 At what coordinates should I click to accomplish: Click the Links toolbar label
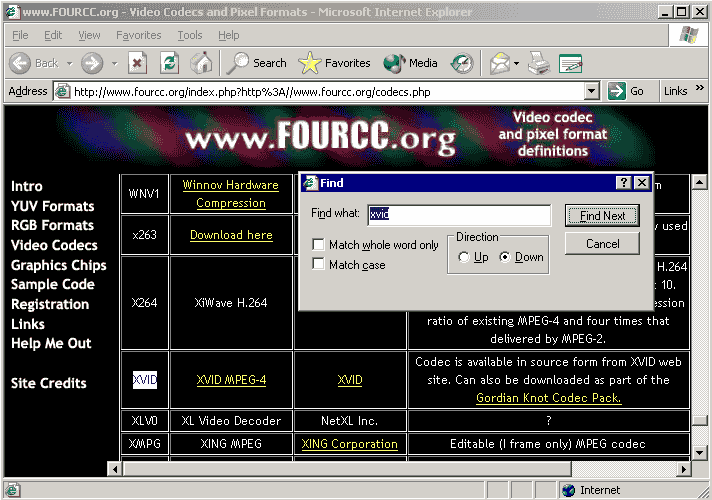pos(675,91)
